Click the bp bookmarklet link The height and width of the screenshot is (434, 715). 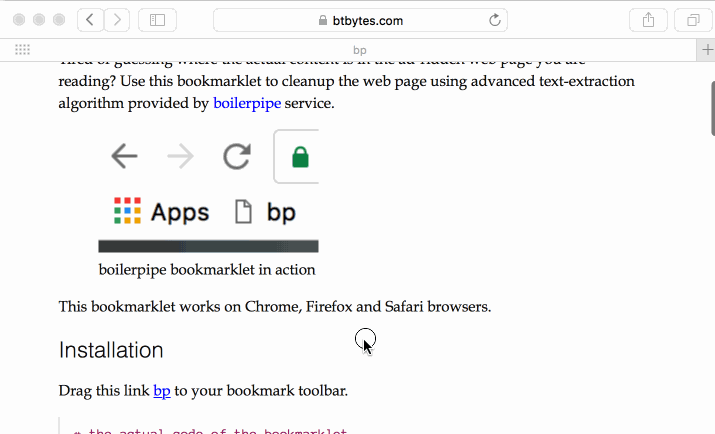pos(162,391)
